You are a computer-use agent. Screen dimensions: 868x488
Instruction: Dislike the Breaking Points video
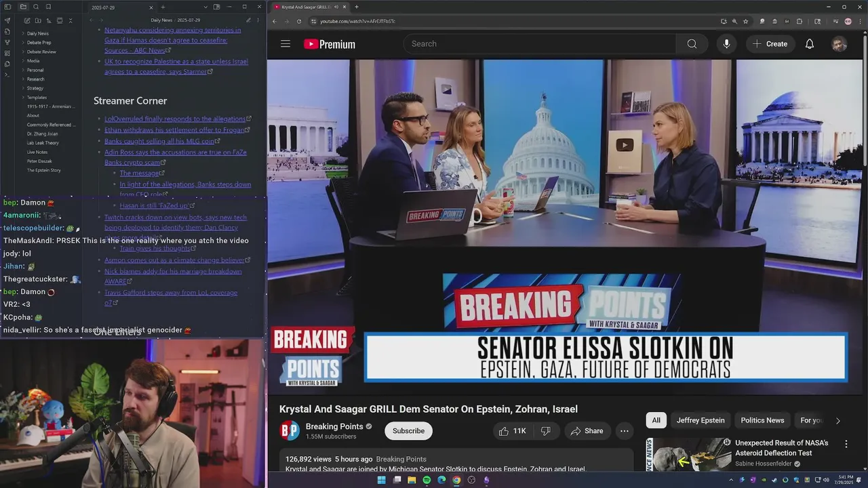click(545, 431)
